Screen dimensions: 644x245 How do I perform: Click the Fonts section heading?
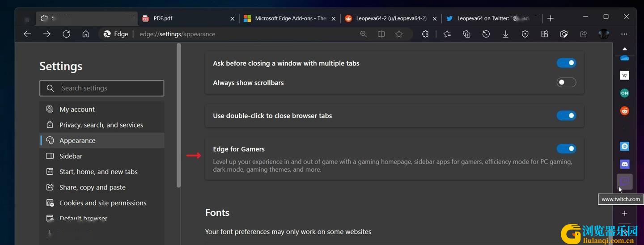tap(217, 212)
